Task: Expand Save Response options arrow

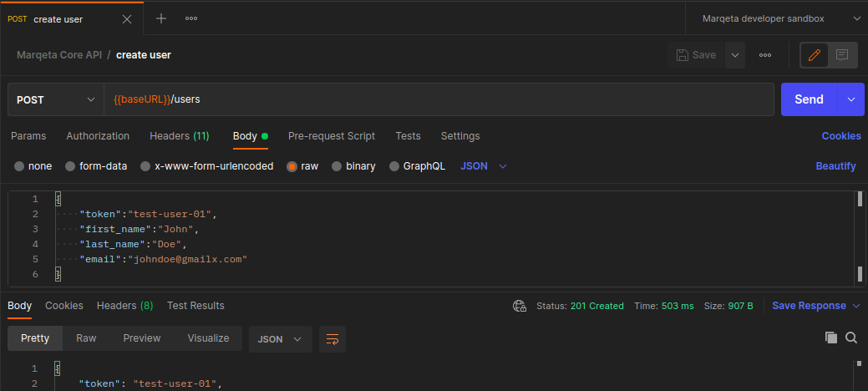Action: [856, 306]
